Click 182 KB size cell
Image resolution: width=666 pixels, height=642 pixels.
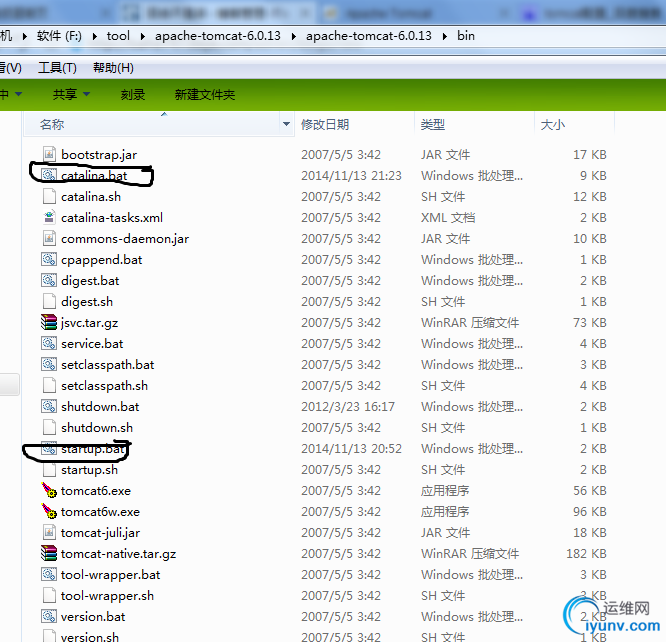(586, 554)
